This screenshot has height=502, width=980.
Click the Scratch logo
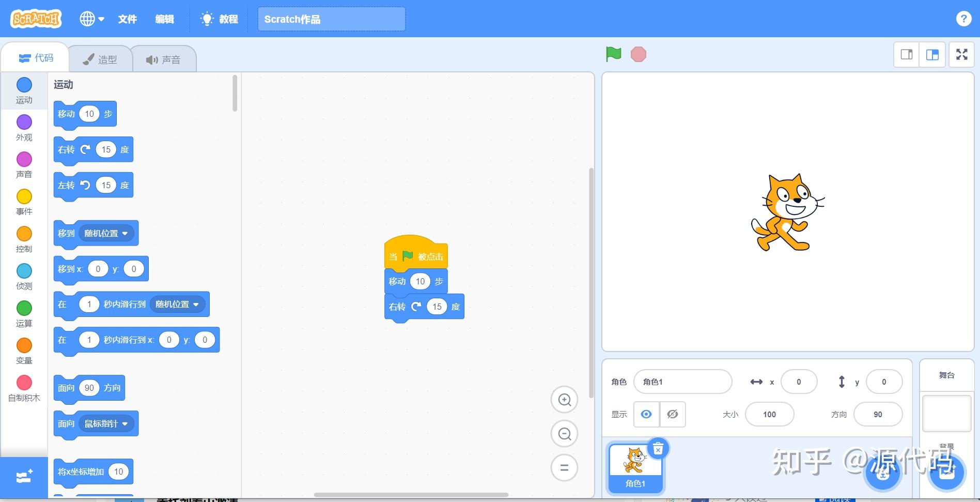click(36, 19)
